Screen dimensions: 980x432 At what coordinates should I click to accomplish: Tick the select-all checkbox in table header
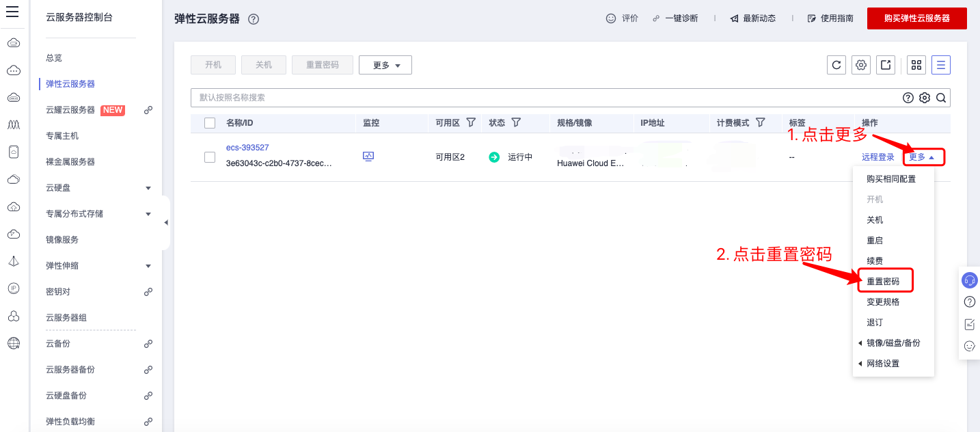[x=210, y=123]
